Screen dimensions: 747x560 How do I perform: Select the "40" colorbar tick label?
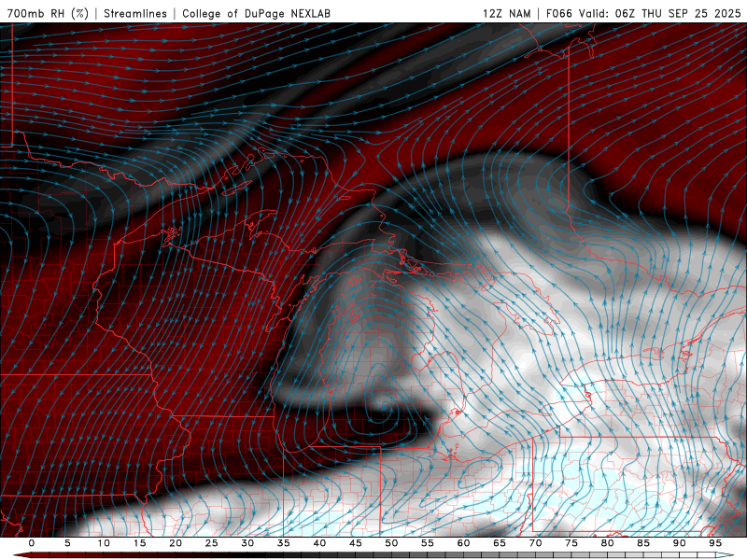tap(319, 543)
